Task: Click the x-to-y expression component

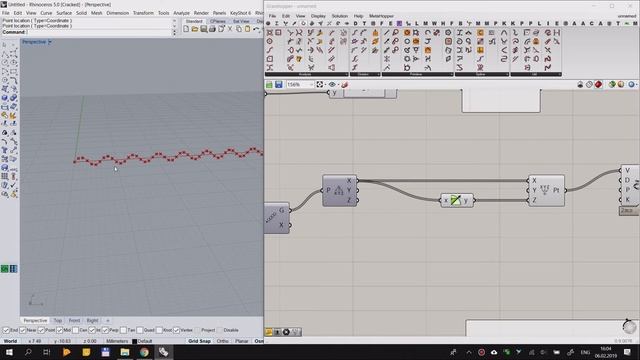Action: coord(457,200)
